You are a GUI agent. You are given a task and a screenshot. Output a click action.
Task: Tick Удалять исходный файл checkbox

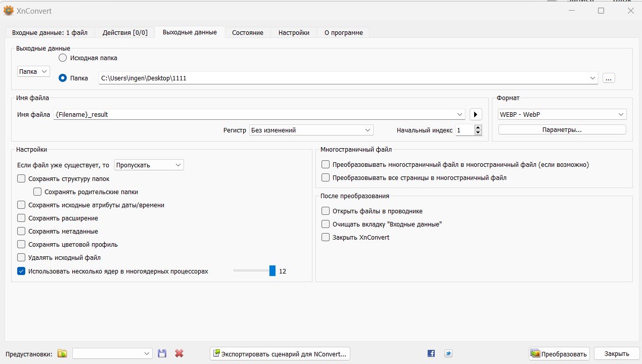tap(21, 257)
